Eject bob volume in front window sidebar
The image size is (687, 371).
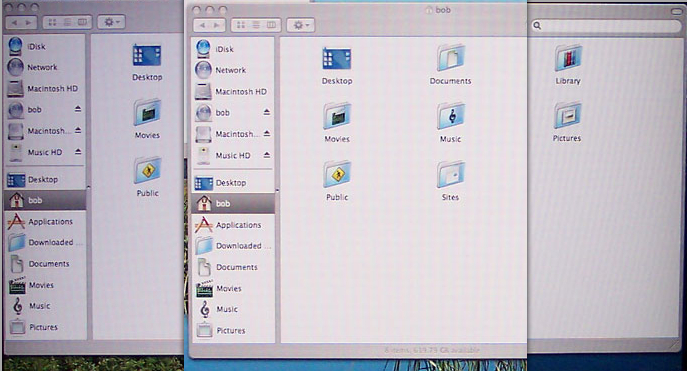pos(266,113)
